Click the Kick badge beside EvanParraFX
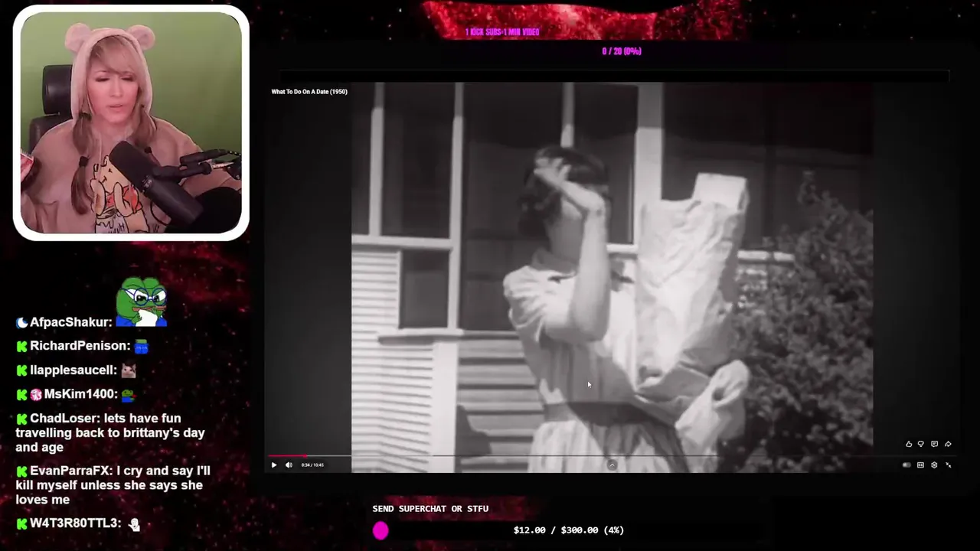980x551 pixels. tap(21, 471)
